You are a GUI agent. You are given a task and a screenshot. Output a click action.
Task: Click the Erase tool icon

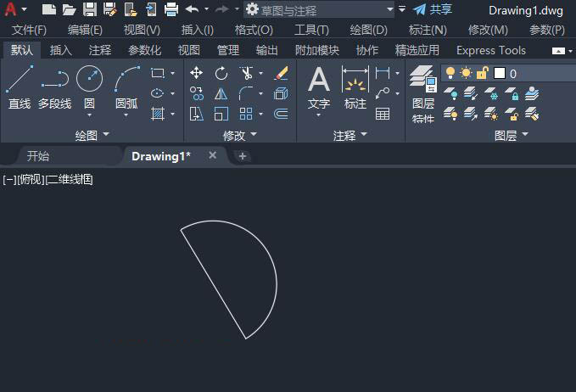pos(281,73)
